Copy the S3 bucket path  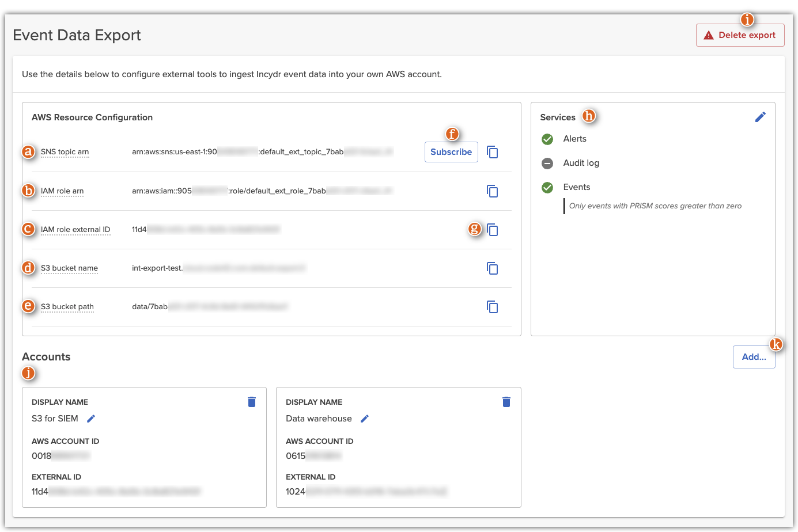click(x=493, y=306)
